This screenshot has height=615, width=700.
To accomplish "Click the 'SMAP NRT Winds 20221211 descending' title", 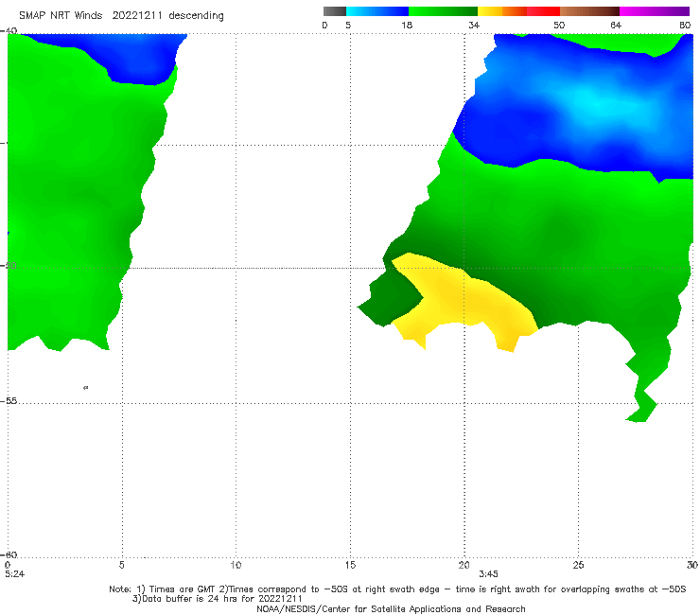I will (x=121, y=16).
